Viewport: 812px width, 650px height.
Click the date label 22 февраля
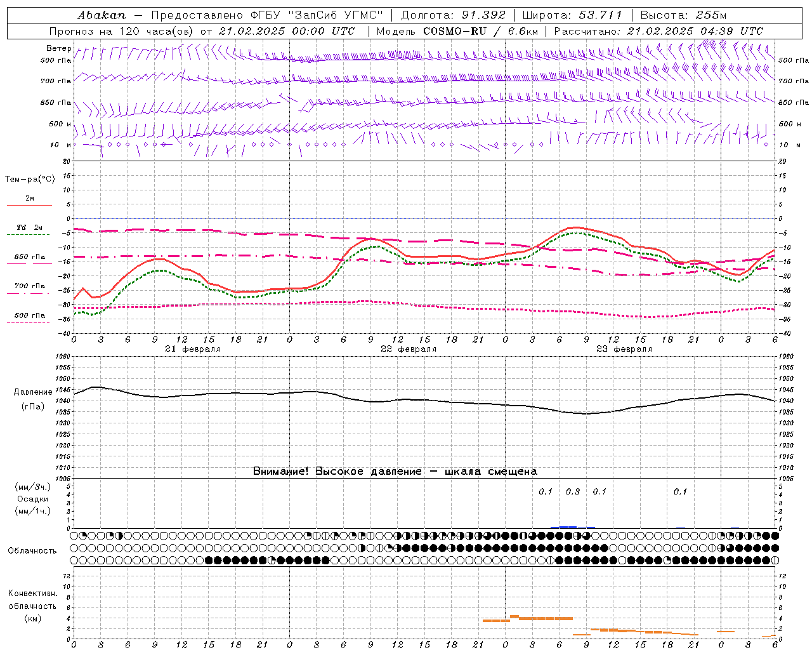409,349
